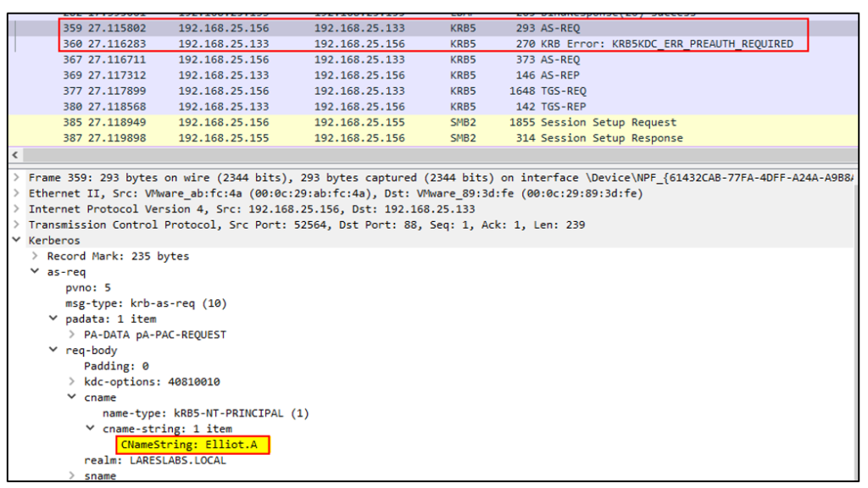The image size is (868, 488).
Task: Select packet 380 TGS-REP row
Action: click(x=433, y=107)
